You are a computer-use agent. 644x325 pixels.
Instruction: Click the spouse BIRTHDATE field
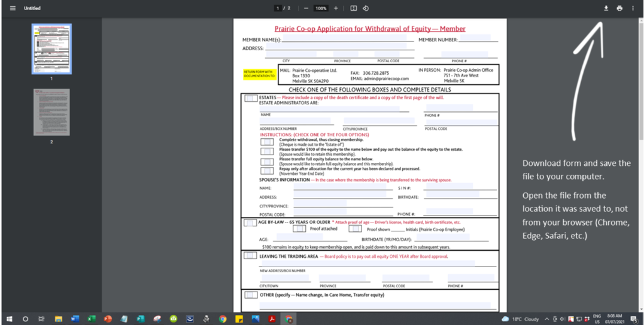click(x=453, y=194)
